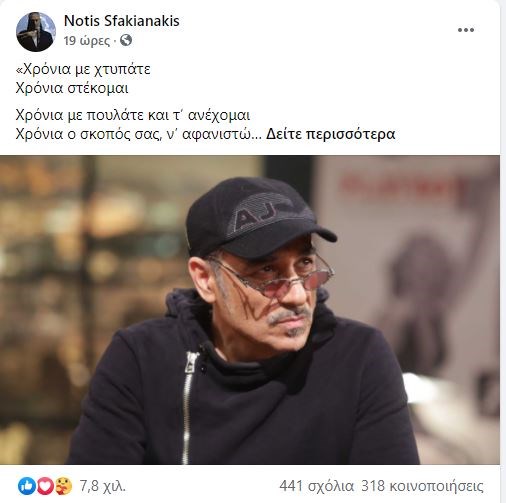
Task: Click the Notis Sfakianakis name link
Action: click(x=122, y=21)
